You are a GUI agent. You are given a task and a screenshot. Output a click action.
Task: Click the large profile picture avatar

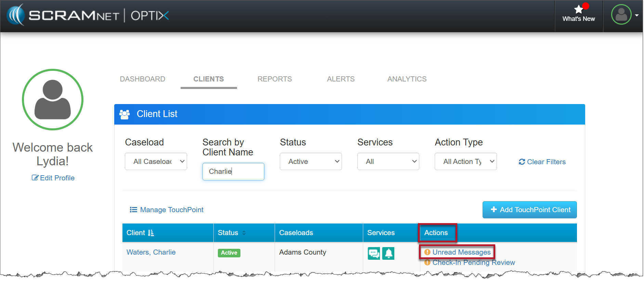53,100
